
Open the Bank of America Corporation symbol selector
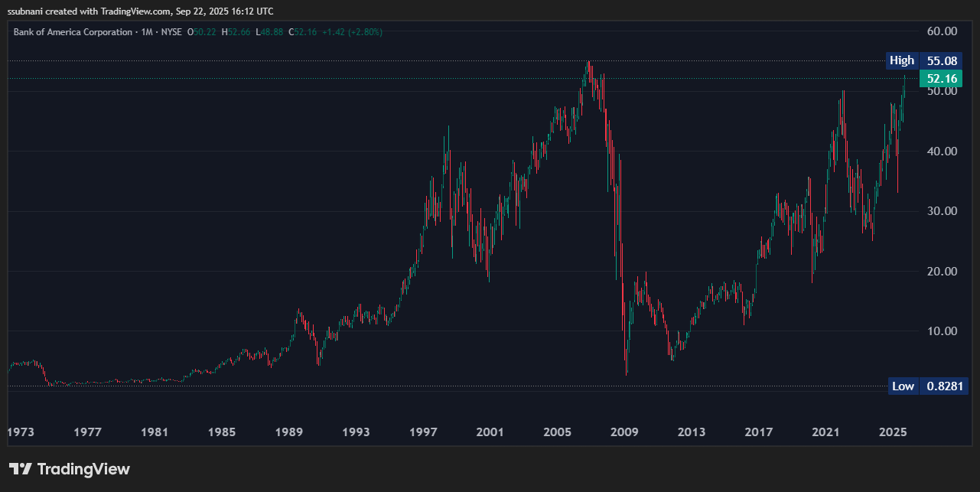click(x=73, y=31)
